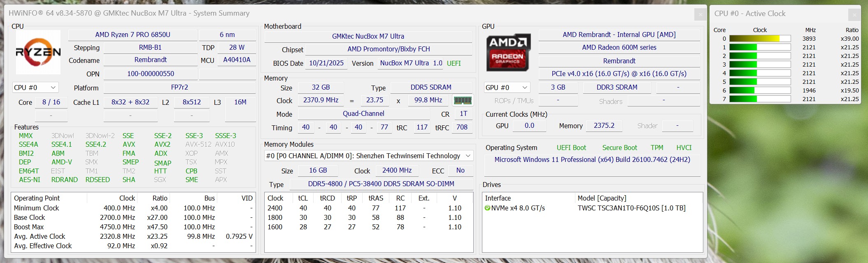Viewport: 868px width, 263px height.
Task: Open the GPU #0 selector dropdown
Action: 507,88
